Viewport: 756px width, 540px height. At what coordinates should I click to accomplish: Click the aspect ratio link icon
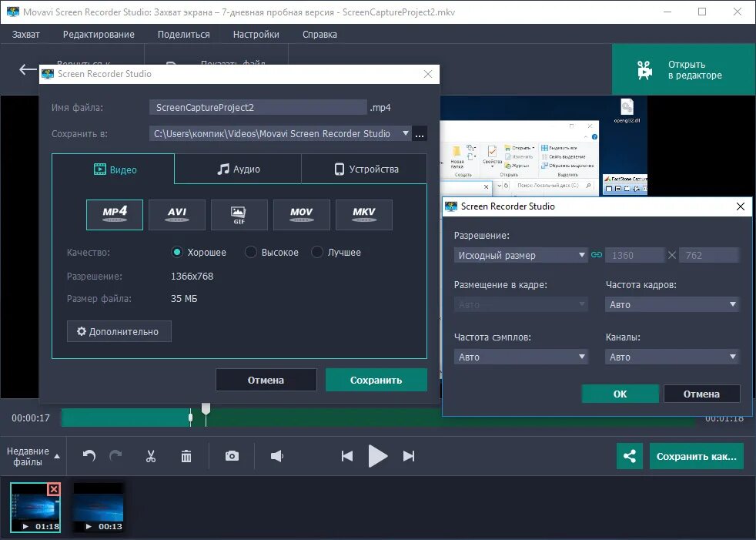pyautogui.click(x=597, y=255)
